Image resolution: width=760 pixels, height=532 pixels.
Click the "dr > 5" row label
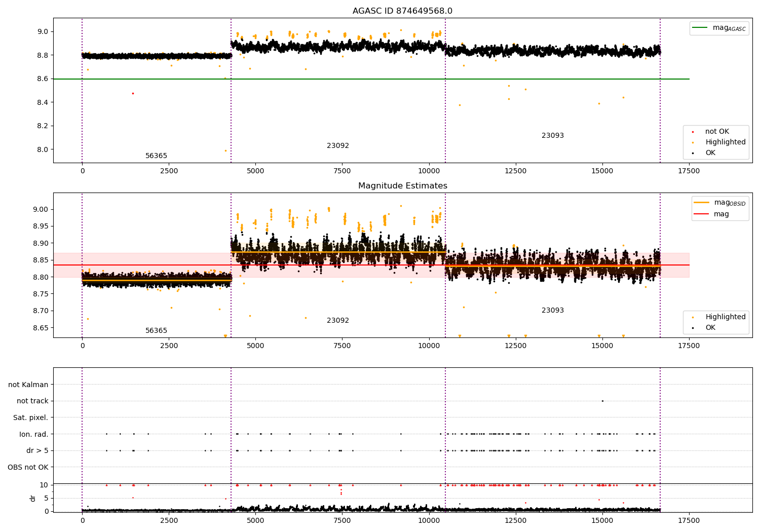37,450
